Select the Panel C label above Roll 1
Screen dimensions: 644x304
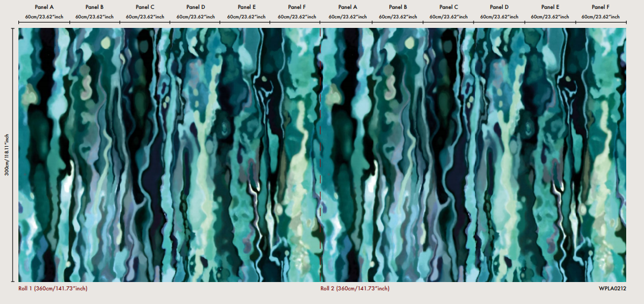click(145, 7)
